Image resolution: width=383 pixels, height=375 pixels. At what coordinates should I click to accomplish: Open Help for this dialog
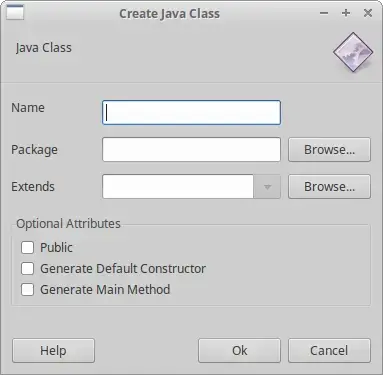coord(53,351)
